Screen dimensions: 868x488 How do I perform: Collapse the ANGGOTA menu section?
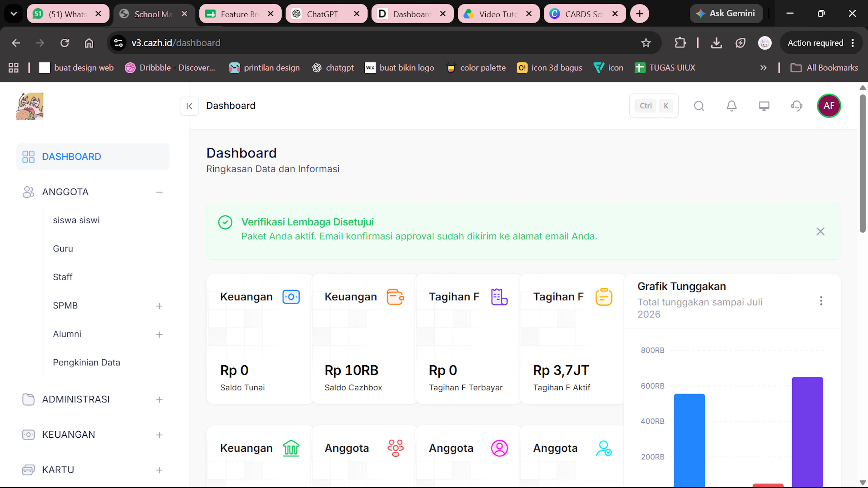[x=159, y=192]
